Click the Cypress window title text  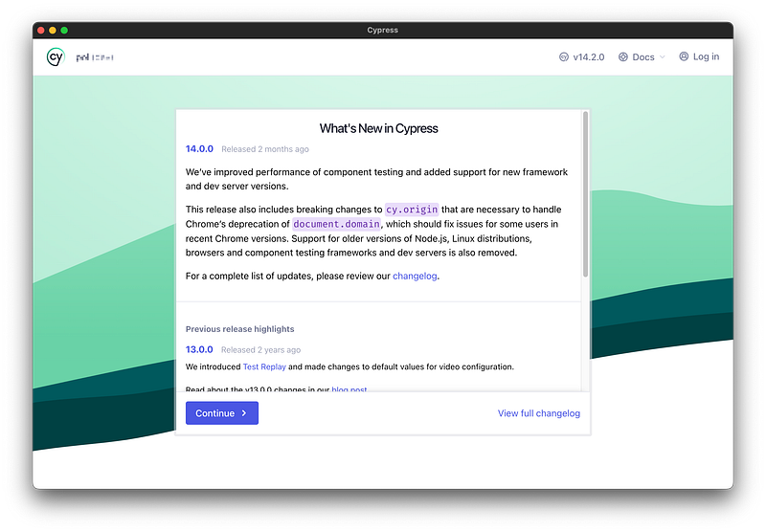coord(382,30)
